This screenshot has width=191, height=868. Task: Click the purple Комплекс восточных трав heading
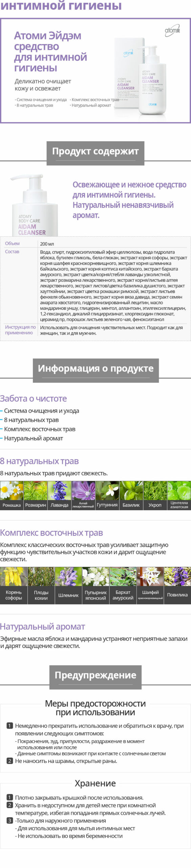pyautogui.click(x=51, y=533)
